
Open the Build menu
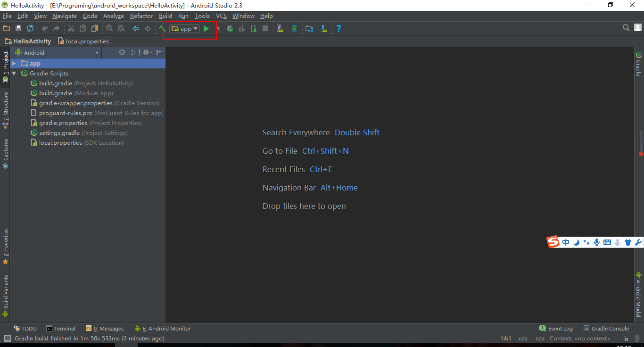pos(165,16)
